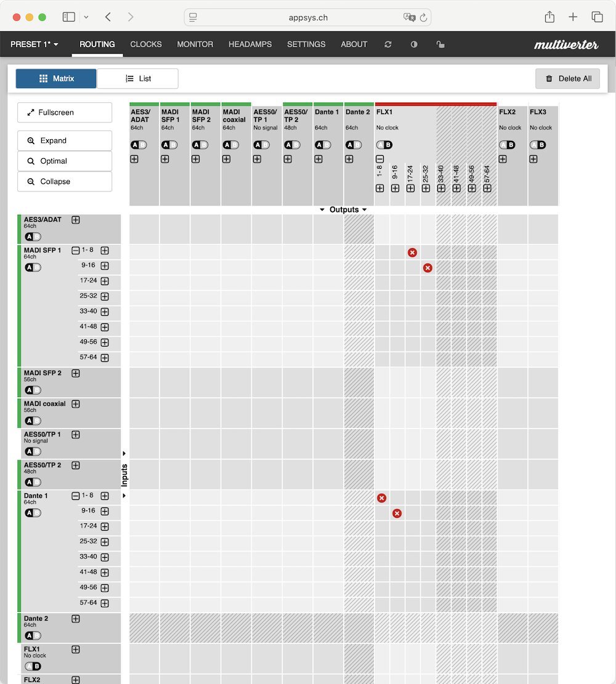Open the PRESET 1* dropdown
Viewport: 616px width, 684px height.
(x=34, y=44)
